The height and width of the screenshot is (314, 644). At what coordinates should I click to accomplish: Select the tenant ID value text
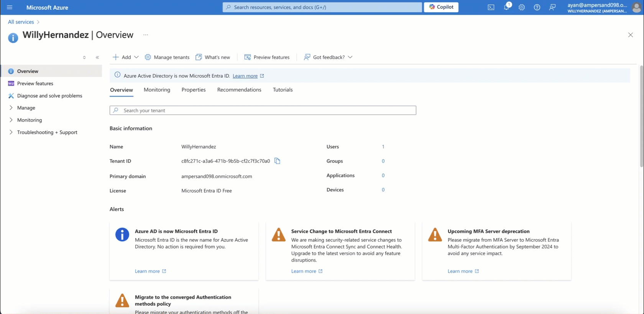[x=225, y=161]
